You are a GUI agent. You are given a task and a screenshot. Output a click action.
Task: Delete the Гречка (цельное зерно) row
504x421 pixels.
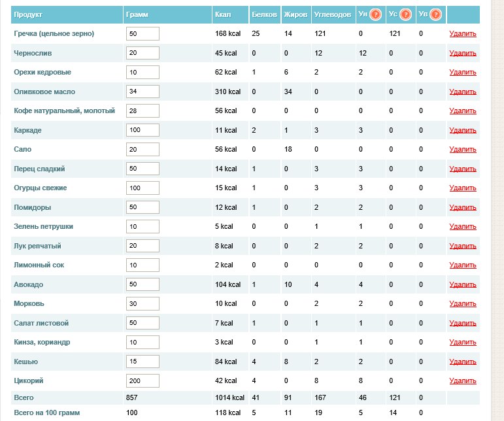coord(463,34)
